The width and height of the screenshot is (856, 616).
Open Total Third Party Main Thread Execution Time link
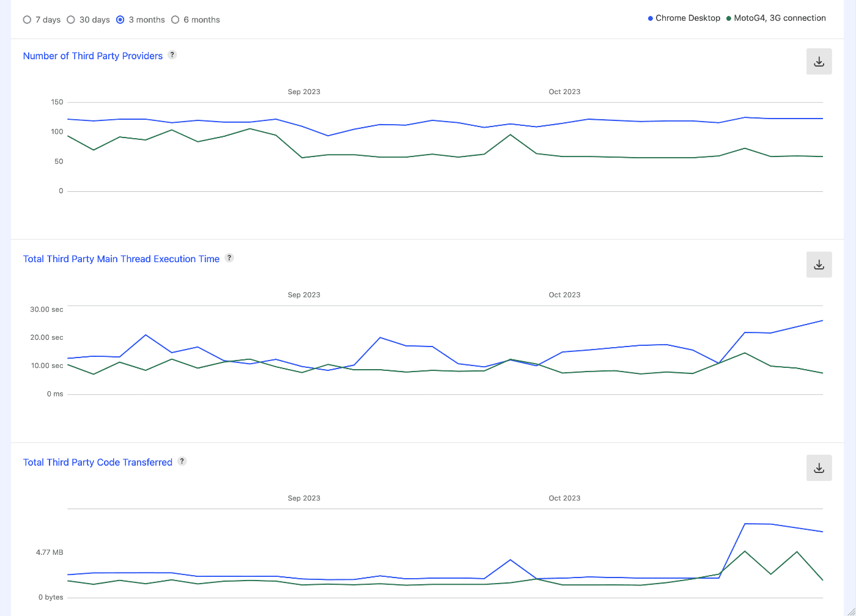point(121,259)
